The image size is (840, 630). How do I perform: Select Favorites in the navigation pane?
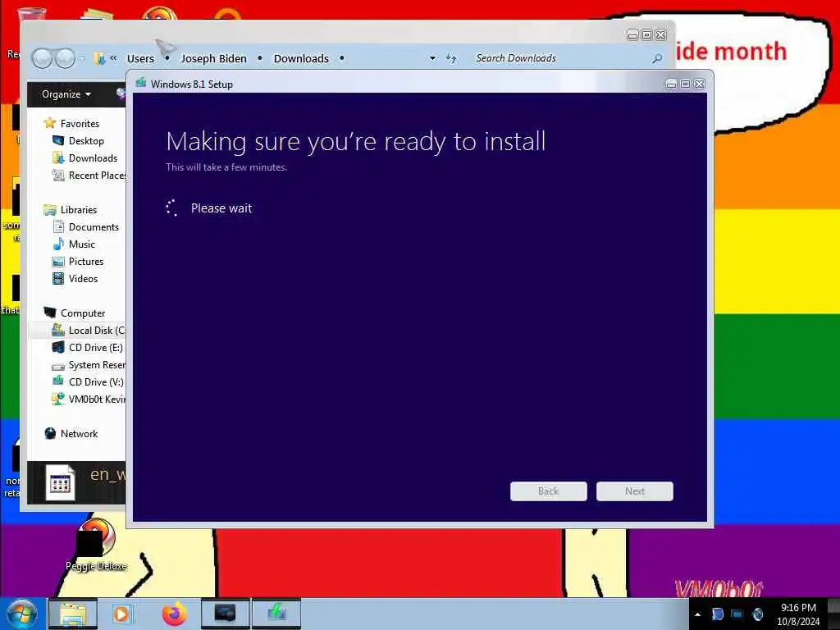point(80,123)
